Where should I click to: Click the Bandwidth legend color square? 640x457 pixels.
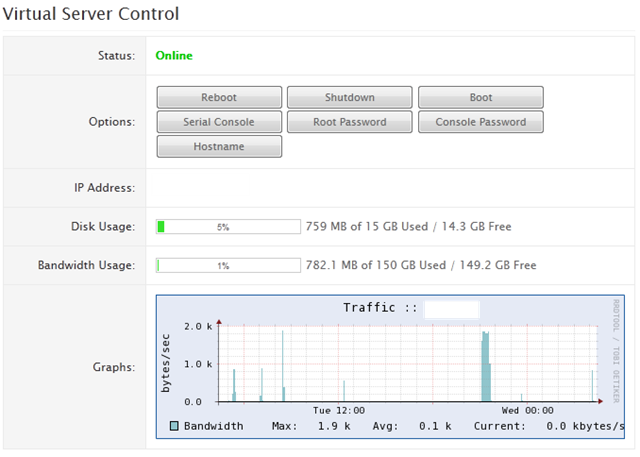(174, 426)
